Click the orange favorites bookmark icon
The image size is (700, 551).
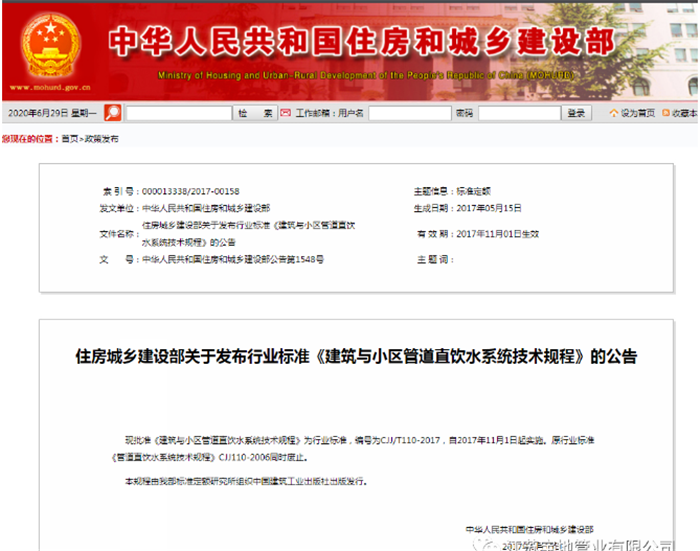[666, 113]
